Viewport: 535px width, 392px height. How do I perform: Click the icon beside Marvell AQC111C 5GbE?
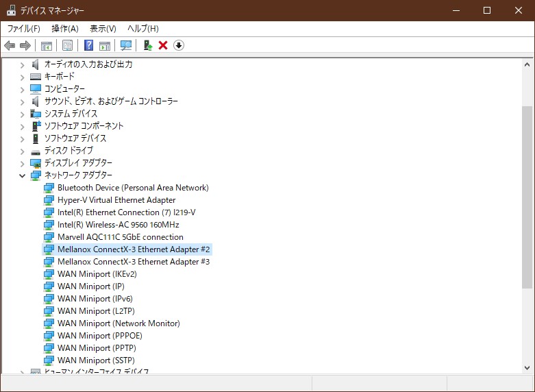(x=49, y=236)
